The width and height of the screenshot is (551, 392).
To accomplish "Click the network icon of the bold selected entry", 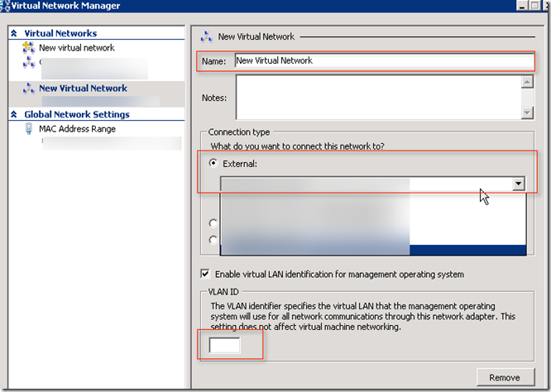I will point(29,88).
